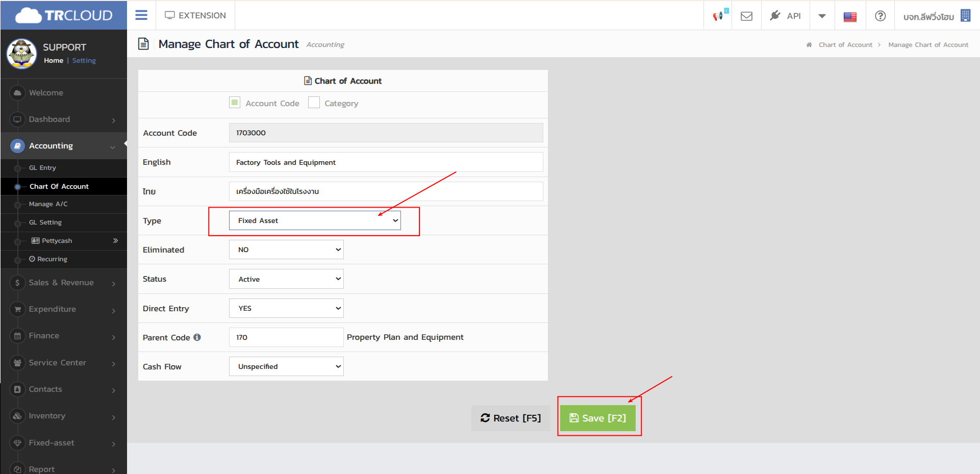Click the Reset [F5] button
Viewport: 980px width, 474px height.
click(511, 418)
